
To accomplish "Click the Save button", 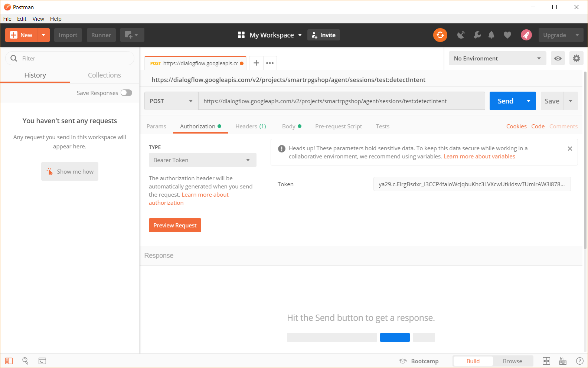I will [552, 101].
